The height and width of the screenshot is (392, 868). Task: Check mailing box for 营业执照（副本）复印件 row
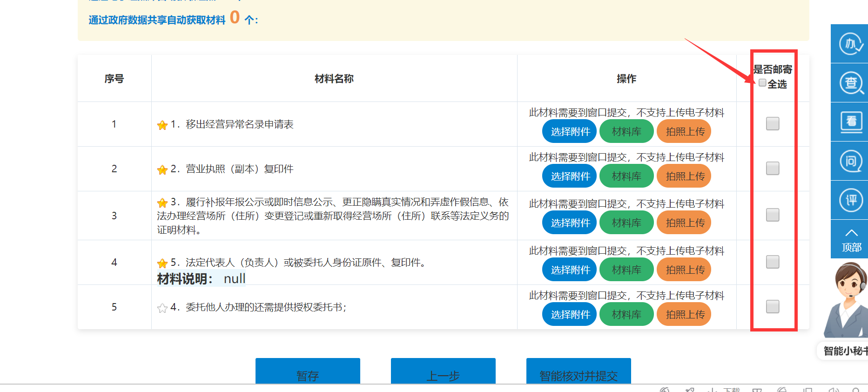tap(772, 168)
